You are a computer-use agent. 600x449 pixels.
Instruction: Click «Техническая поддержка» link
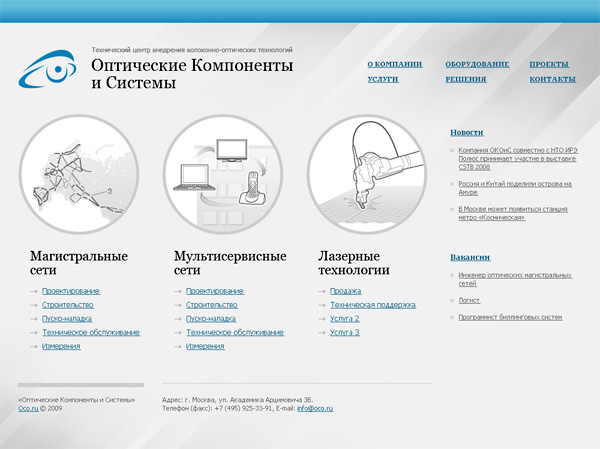click(372, 305)
